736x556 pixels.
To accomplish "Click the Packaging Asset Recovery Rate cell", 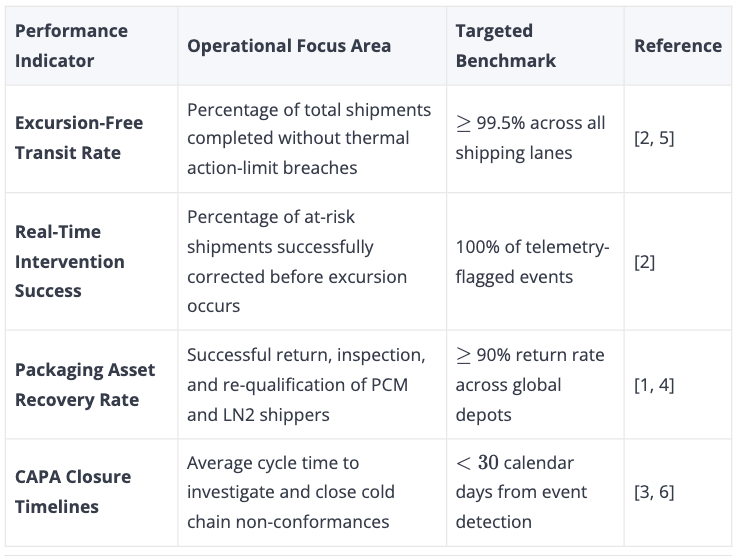I will 84,385.
